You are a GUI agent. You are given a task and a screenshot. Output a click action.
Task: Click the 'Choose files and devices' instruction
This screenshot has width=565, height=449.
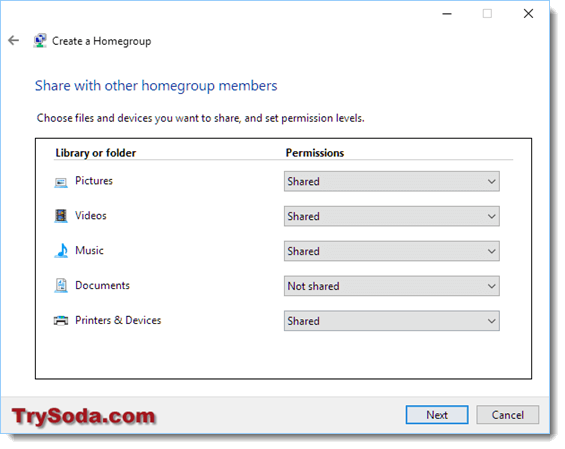pos(201,118)
